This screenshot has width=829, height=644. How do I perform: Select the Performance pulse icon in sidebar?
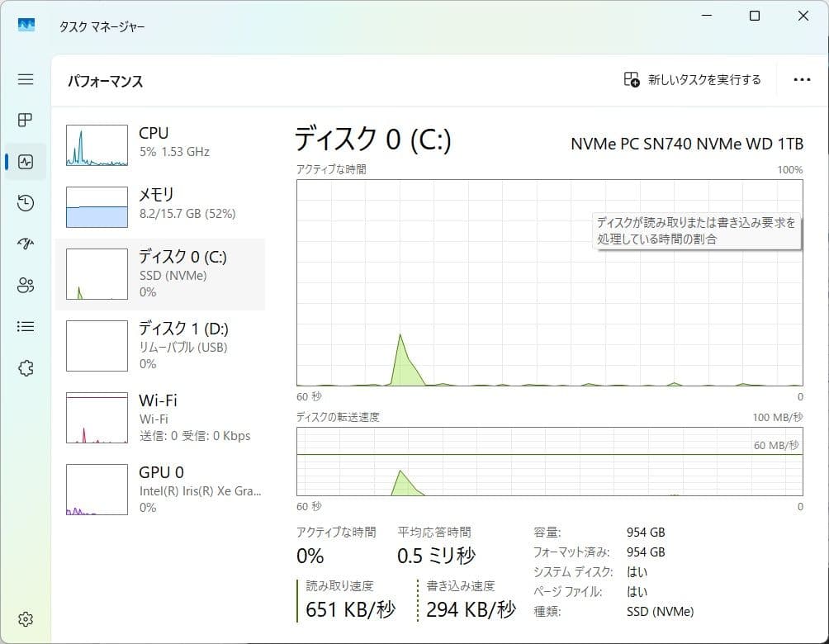[x=25, y=161]
